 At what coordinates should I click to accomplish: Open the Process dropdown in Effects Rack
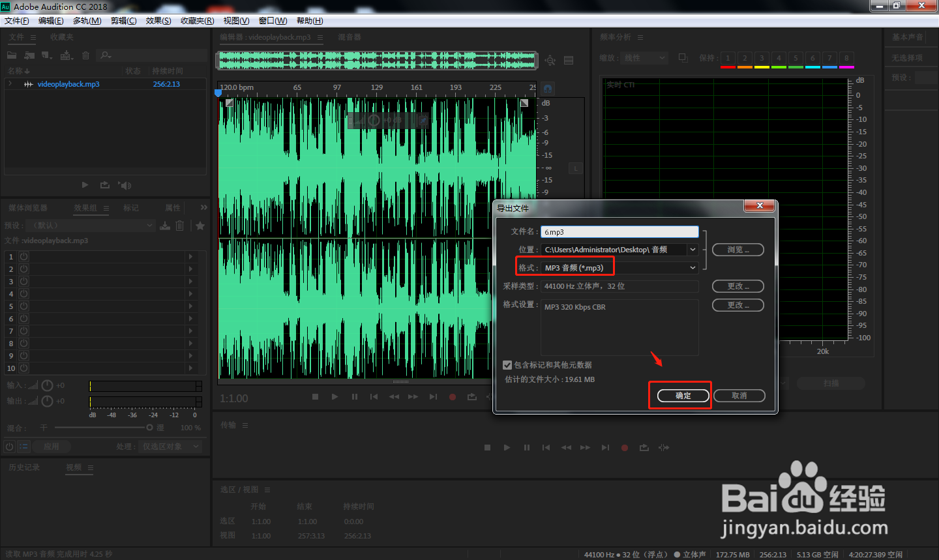pos(170,447)
